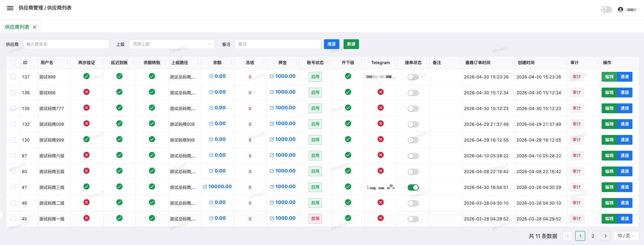This screenshot has height=245, width=644.
Task: Edit 押金 icon for 测试码商999
Action: [272, 139]
